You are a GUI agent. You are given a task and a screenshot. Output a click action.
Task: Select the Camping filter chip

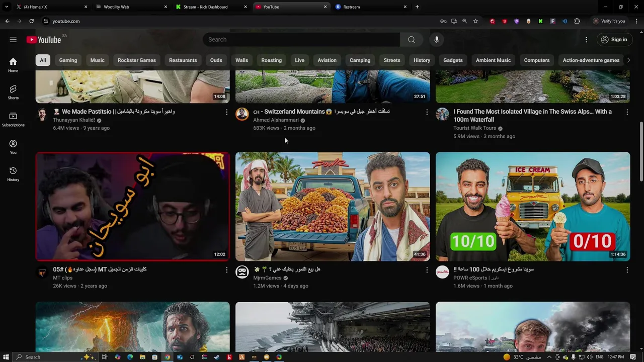pos(360,60)
